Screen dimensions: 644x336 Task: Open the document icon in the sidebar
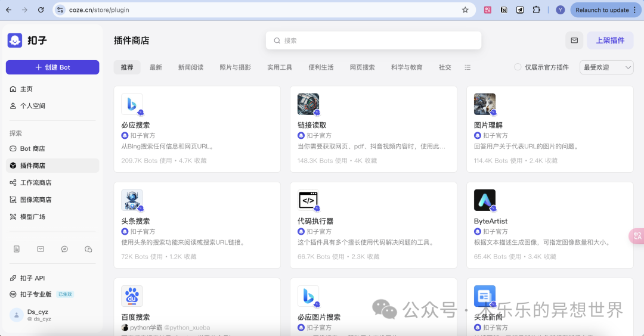17,249
